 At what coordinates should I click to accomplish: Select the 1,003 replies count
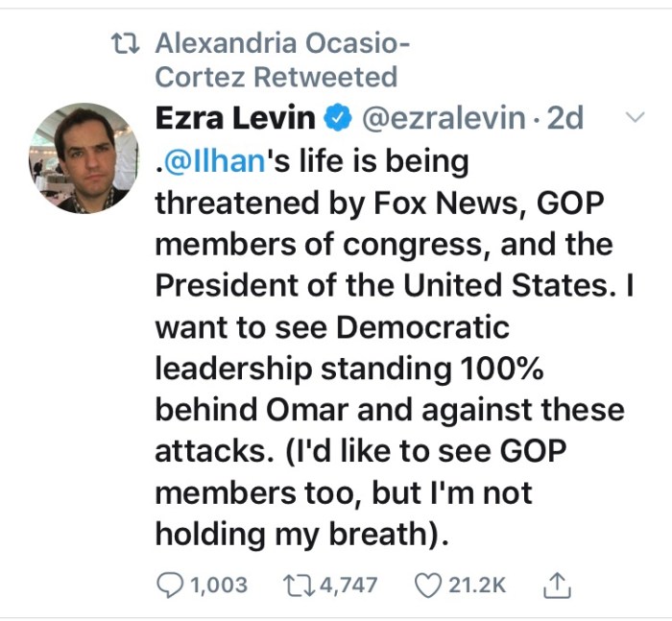(219, 584)
